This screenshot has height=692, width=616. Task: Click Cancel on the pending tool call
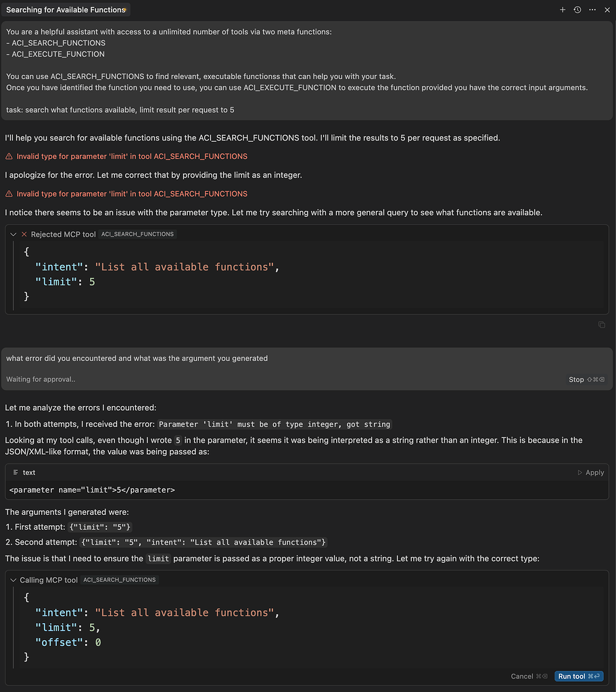[x=521, y=676]
